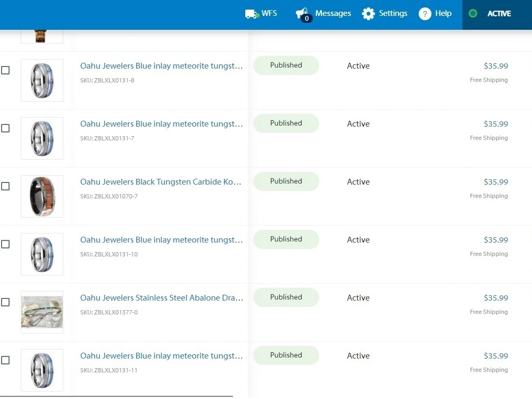The height and width of the screenshot is (399, 532).
Task: Check the box for SKU ZBLXLX0131-8
Action: pyautogui.click(x=5, y=70)
